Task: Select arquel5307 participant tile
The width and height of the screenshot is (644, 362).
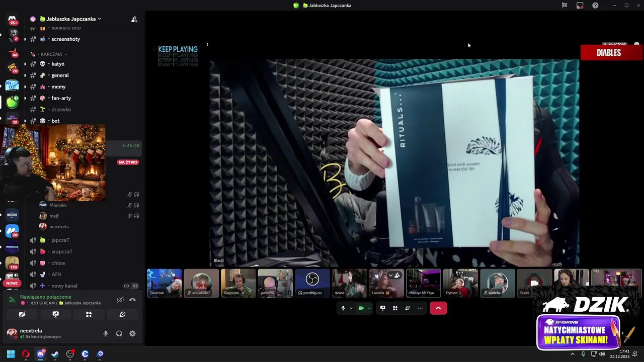Action: click(x=201, y=283)
